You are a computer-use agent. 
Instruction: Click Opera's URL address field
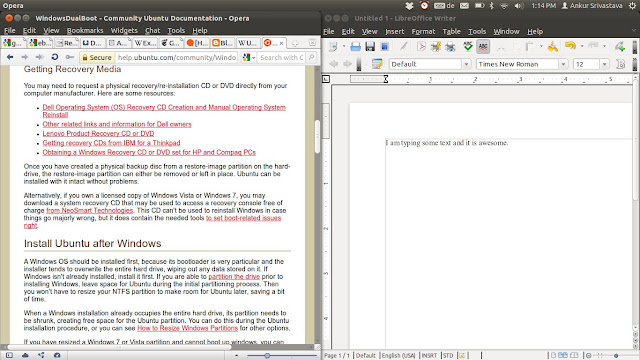(x=176, y=58)
